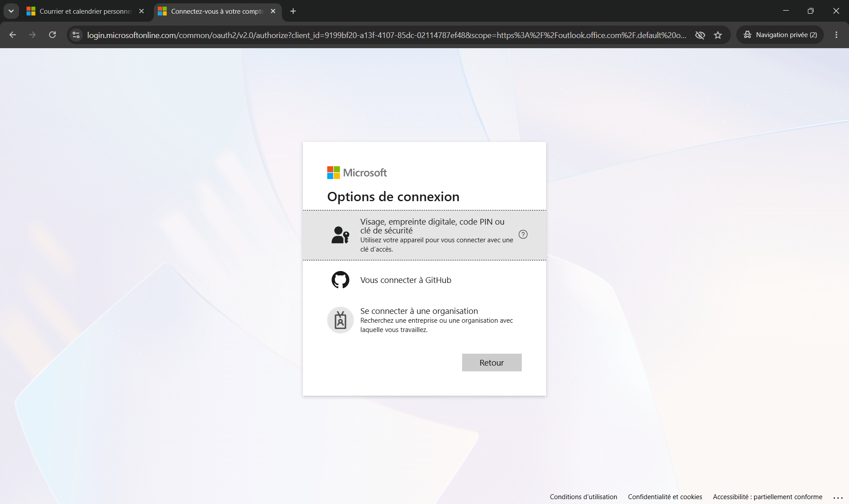The image size is (849, 504).
Task: Restore down the browser window
Action: click(x=811, y=11)
